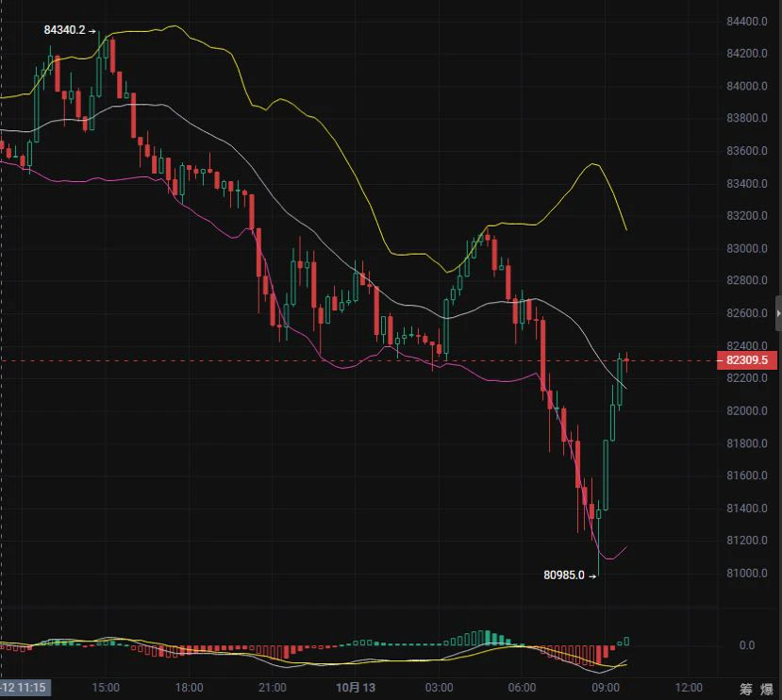Click the 09:00 time axis label

click(606, 688)
